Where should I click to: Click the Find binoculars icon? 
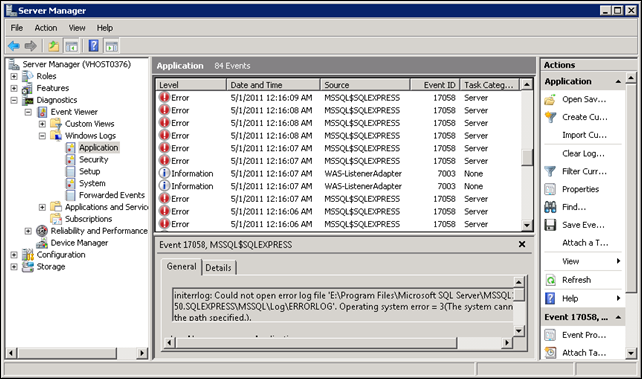pyautogui.click(x=550, y=207)
